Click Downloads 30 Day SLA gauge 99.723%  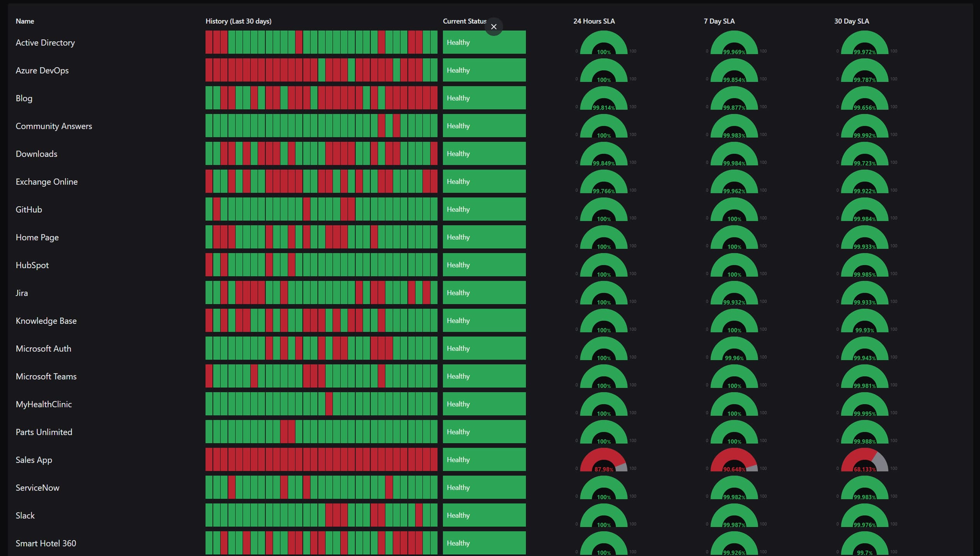(864, 154)
